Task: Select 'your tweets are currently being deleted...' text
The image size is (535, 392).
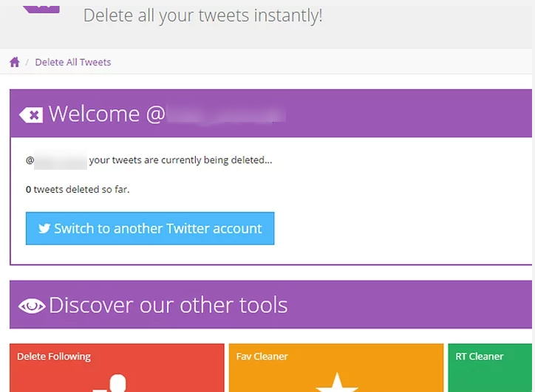Action: (x=180, y=160)
